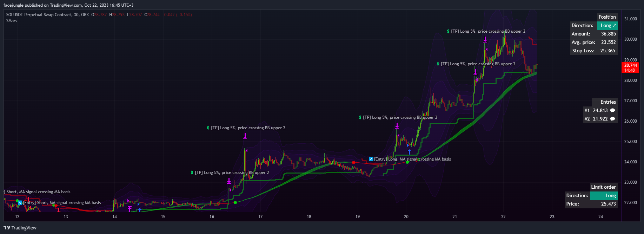This screenshot has height=234, width=644.
Task: Click the Stop Loss: label
Action: (583, 51)
